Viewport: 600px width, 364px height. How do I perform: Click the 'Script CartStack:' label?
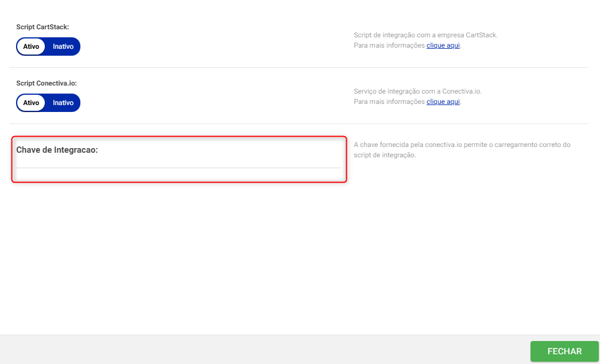coord(42,27)
